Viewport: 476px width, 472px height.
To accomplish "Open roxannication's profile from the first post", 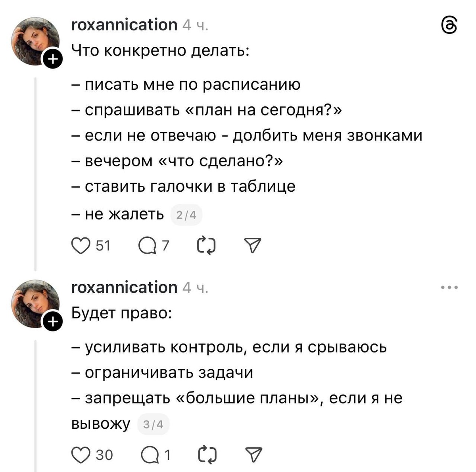I will coord(123,25).
